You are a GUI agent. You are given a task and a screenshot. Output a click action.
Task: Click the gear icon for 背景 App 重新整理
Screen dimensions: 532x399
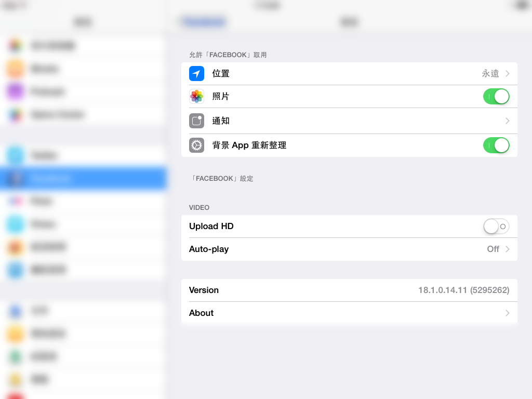pyautogui.click(x=196, y=145)
